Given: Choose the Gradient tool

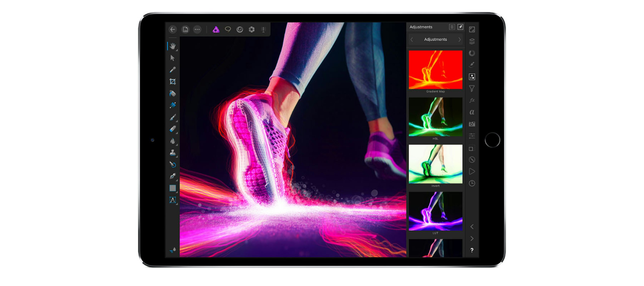Looking at the screenshot, I should pyautogui.click(x=173, y=105).
